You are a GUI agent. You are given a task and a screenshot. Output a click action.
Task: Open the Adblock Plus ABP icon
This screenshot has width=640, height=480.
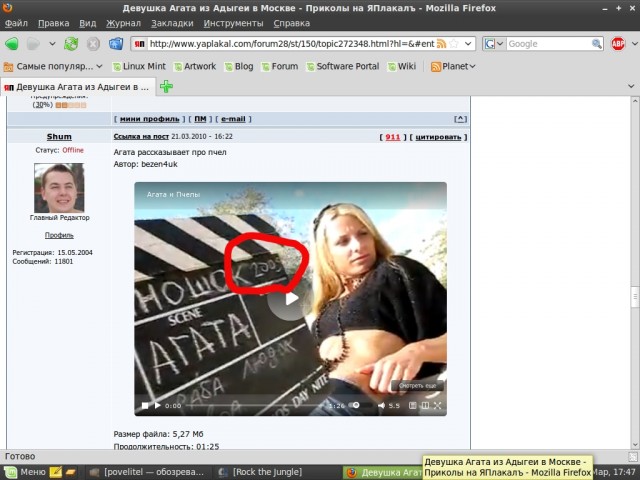618,44
